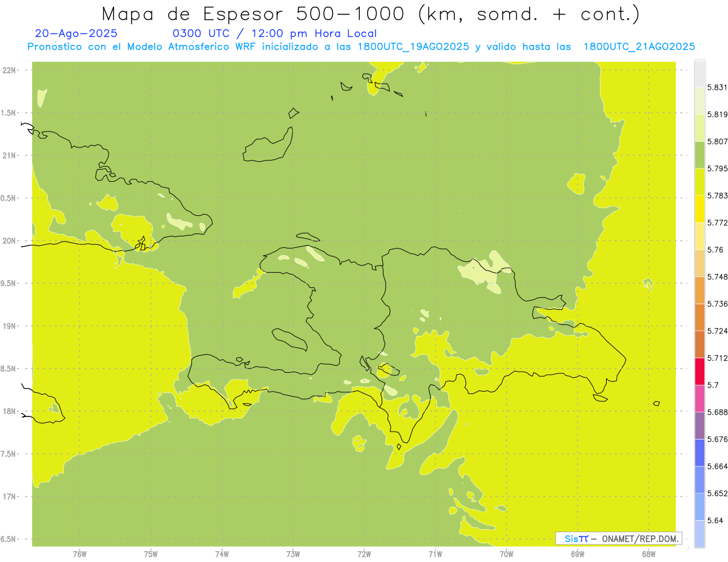Click the longitude label "72W"
Screen dimensions: 728x562
point(364,554)
